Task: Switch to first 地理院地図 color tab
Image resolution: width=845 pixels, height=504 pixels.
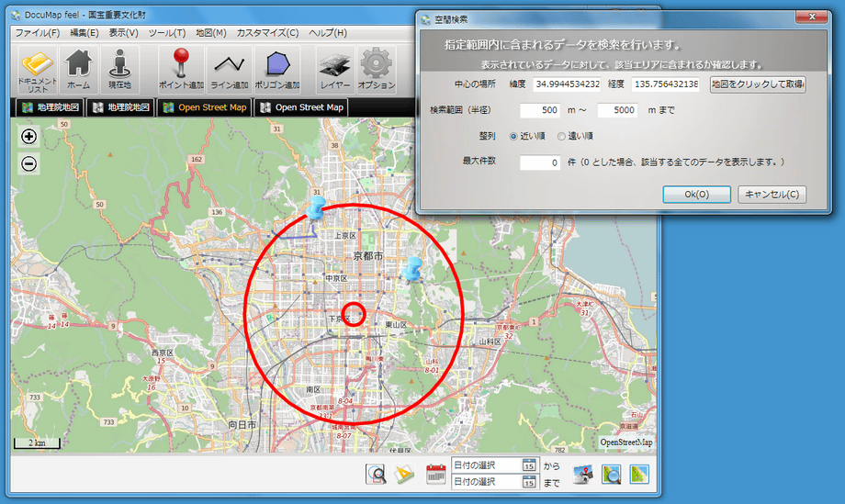Action: [51, 107]
